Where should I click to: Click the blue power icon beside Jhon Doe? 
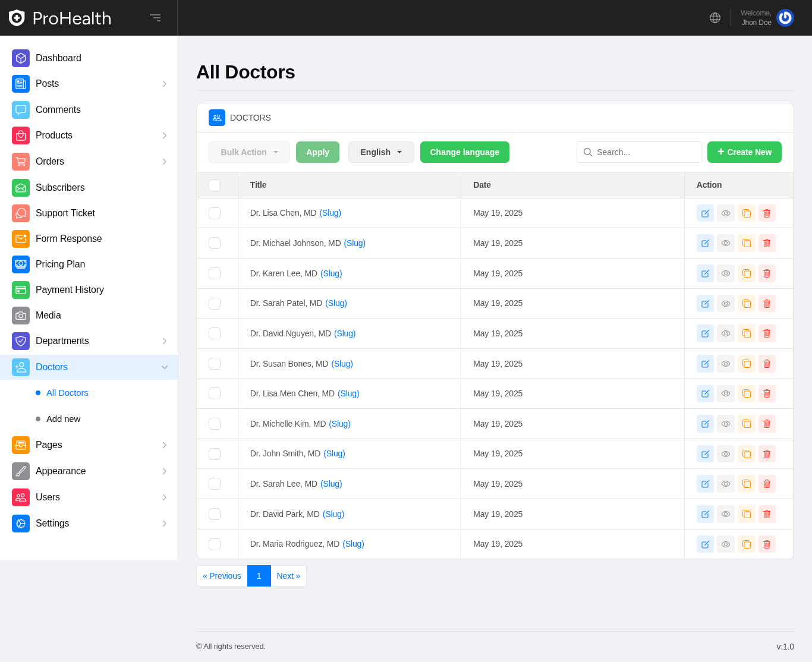coord(785,18)
